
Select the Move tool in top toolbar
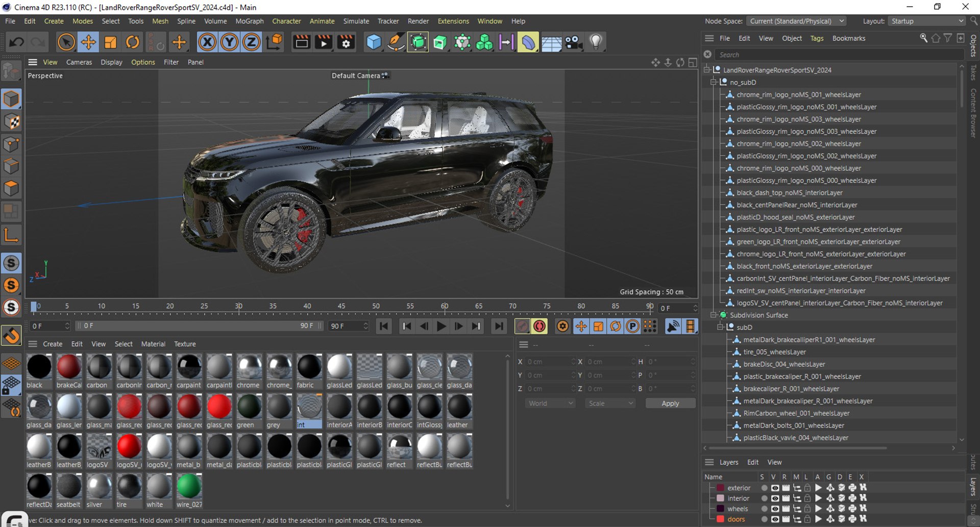tap(88, 42)
